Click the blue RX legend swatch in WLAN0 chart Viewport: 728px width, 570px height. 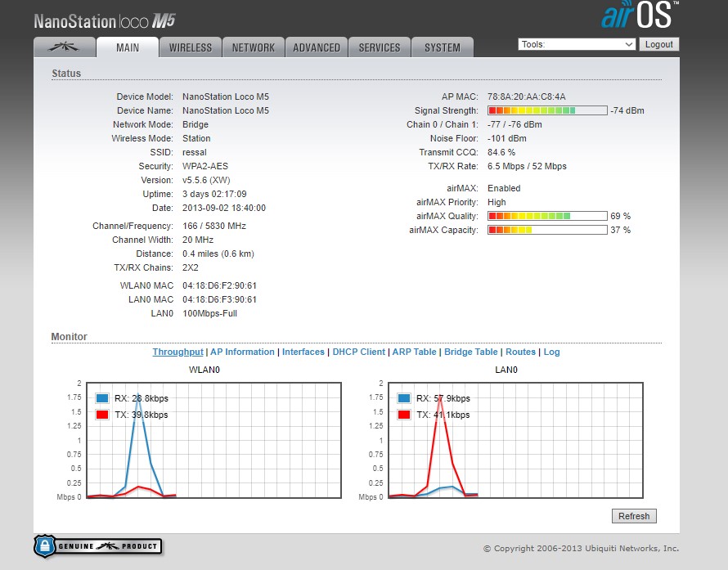102,397
